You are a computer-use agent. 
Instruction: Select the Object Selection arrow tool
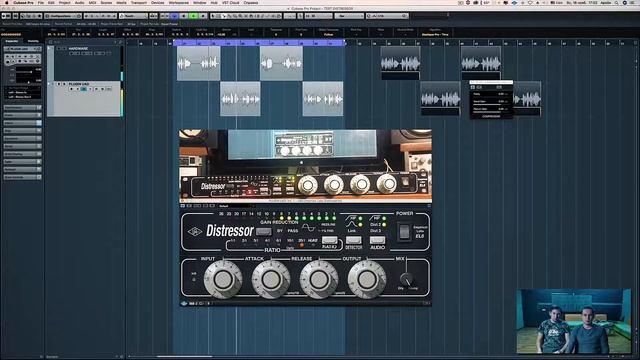point(213,16)
